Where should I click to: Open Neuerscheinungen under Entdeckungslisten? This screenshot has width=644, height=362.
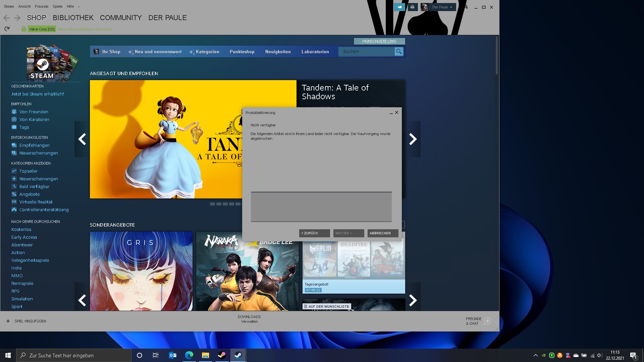[x=39, y=153]
